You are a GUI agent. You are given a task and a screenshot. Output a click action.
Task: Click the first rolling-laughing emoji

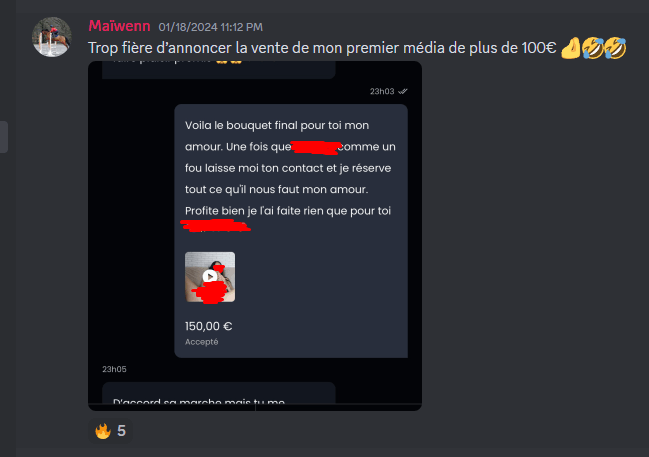[593, 48]
